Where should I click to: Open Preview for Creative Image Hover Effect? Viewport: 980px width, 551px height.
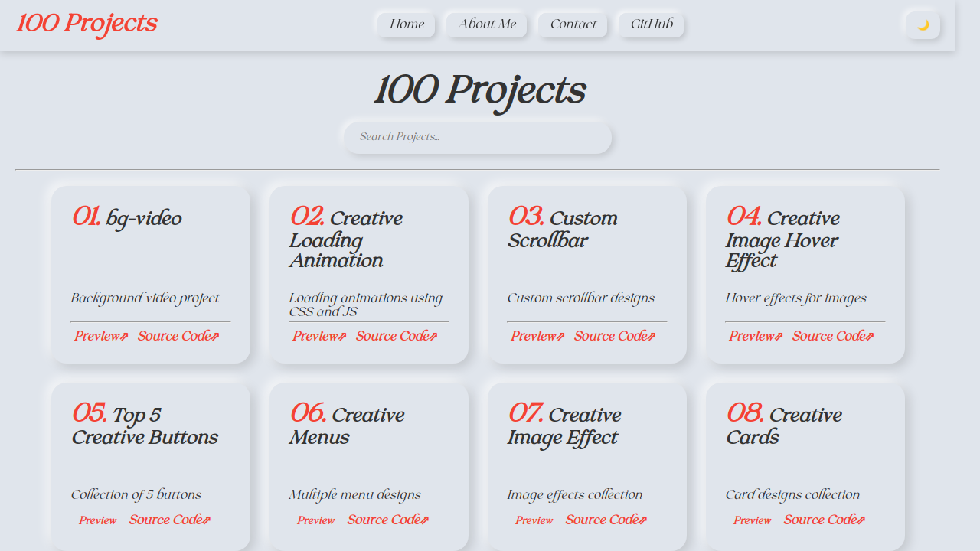751,335
